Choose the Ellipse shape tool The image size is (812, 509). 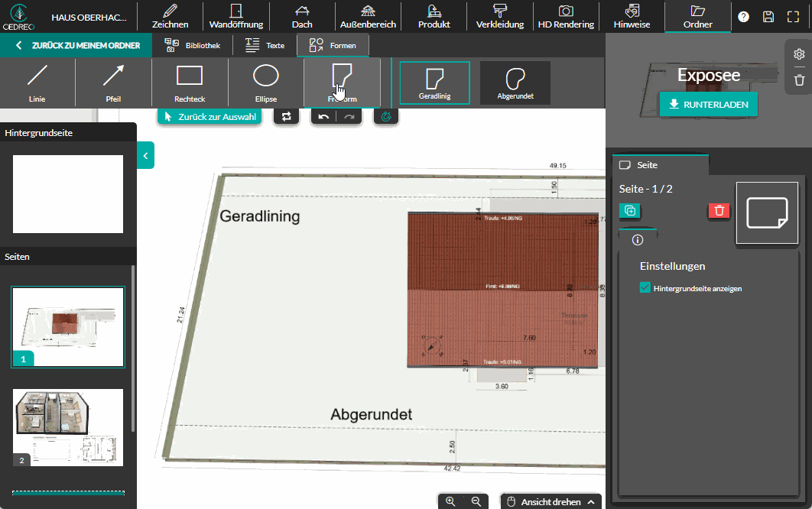265,83
